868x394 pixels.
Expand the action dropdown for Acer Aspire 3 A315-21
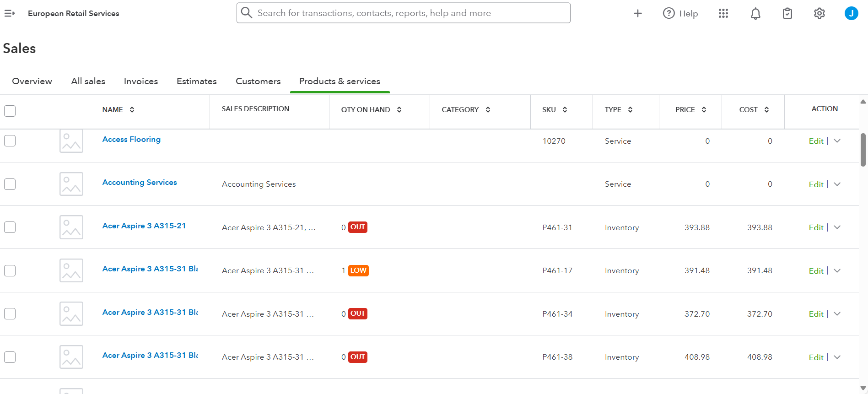[x=837, y=227]
